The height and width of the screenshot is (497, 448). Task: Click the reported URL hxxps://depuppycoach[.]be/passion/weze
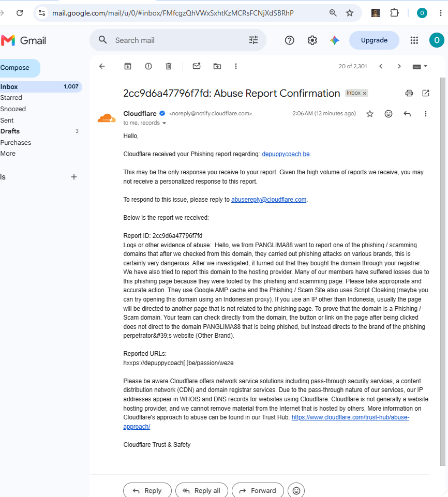pyautogui.click(x=178, y=363)
